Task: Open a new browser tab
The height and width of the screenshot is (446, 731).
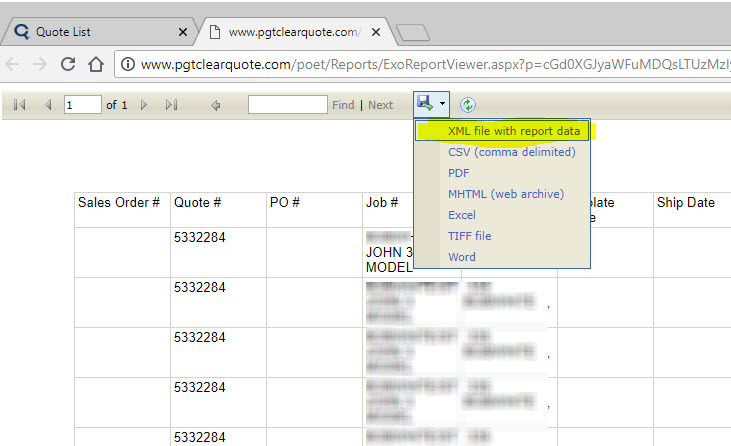Action: coord(411,33)
